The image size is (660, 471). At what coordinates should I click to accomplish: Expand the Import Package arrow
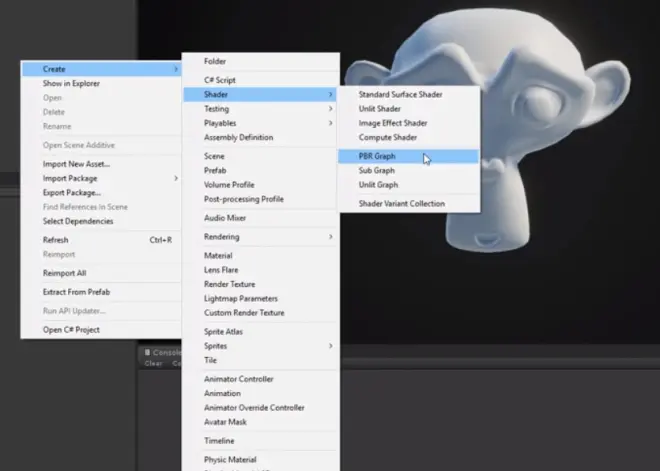coord(176,178)
